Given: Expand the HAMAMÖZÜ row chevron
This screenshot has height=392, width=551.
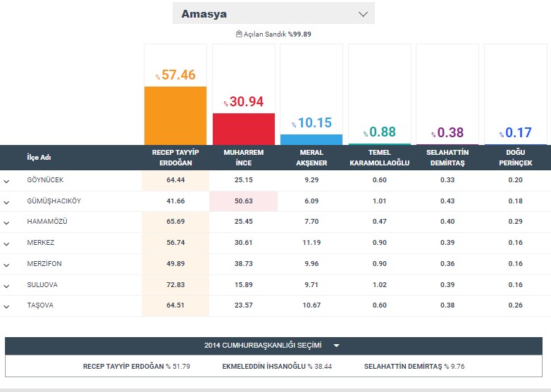Looking at the screenshot, I should click(x=6, y=223).
